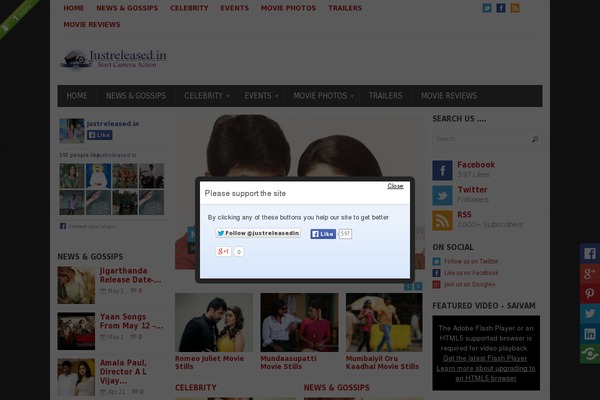The width and height of the screenshot is (600, 400).
Task: Open Mumbaiyil Oru Kaadhal Movie Stills link
Action: [x=382, y=362]
